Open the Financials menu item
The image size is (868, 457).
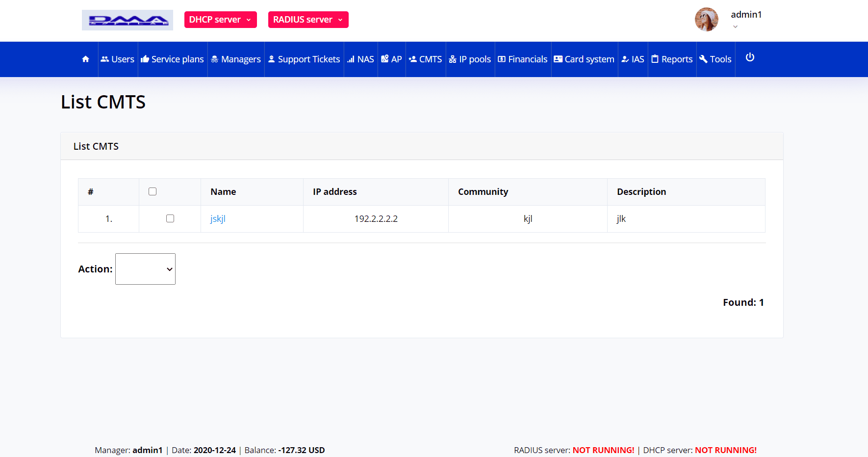(x=523, y=59)
